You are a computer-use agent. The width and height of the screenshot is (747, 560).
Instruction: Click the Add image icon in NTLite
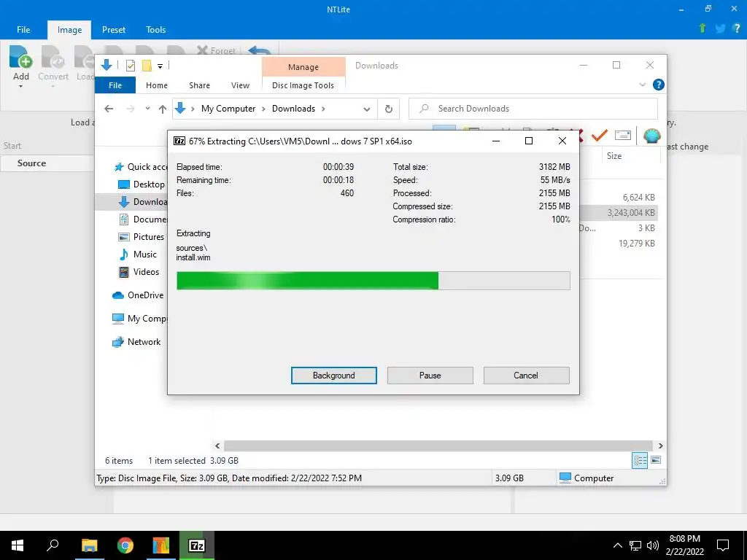pos(20,57)
